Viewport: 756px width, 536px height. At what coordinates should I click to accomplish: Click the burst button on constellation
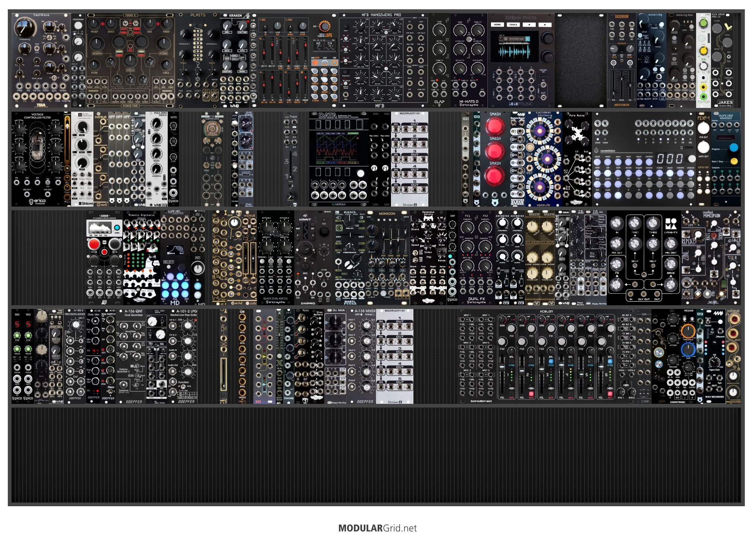click(x=670, y=173)
